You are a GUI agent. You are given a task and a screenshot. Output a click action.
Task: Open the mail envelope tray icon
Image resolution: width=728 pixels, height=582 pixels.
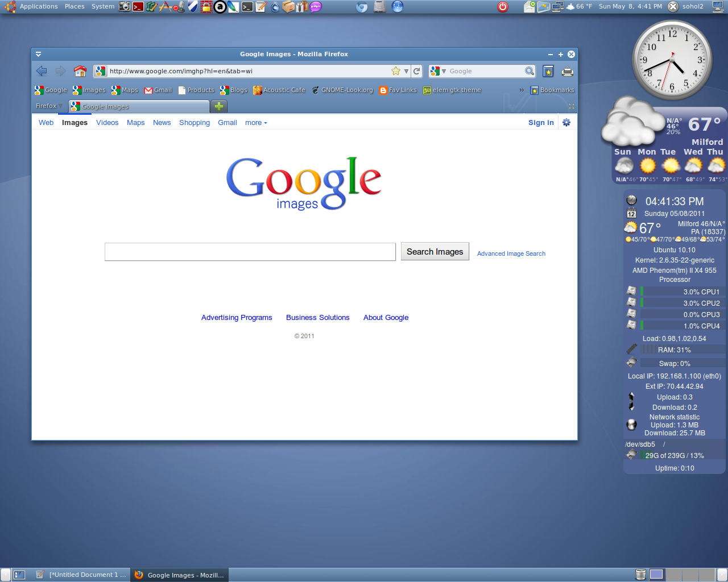530,7
